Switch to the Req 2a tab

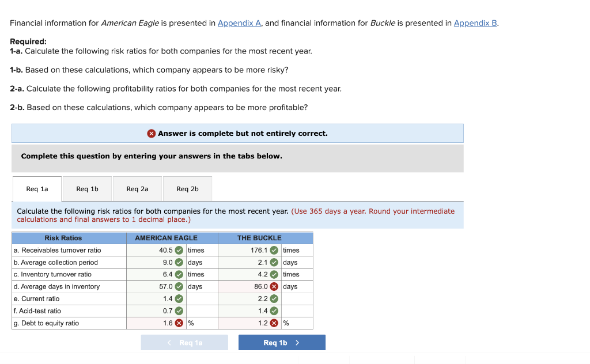click(137, 189)
